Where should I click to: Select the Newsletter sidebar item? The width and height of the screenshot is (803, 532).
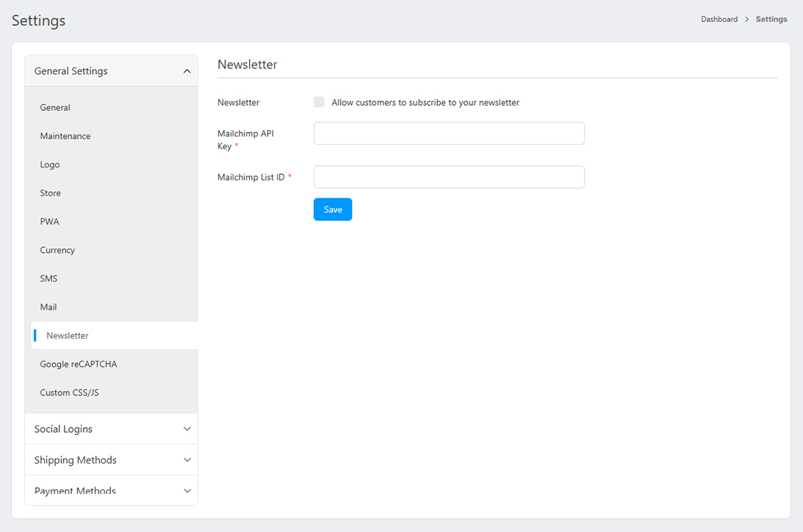[68, 336]
